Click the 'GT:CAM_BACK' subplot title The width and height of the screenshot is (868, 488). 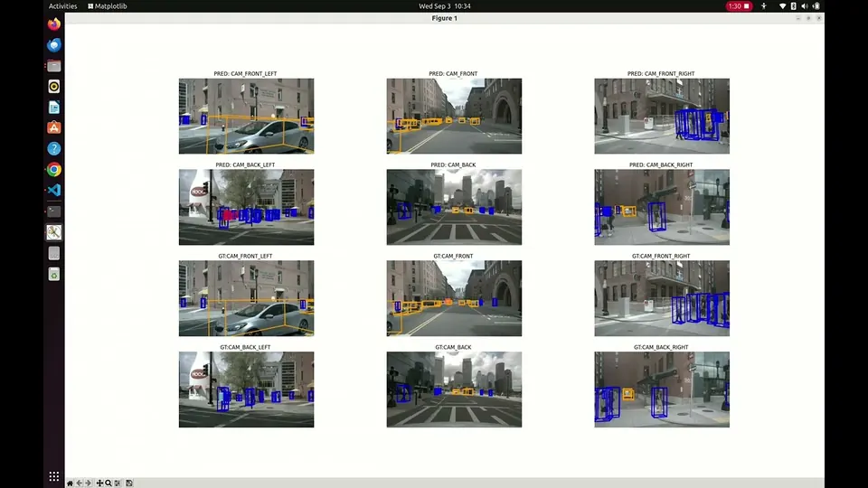pyautogui.click(x=453, y=347)
